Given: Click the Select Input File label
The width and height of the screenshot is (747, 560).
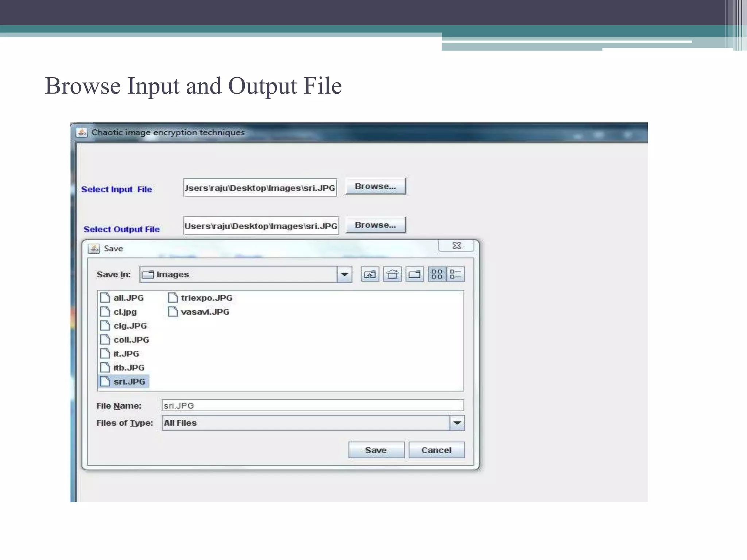Looking at the screenshot, I should coord(117,190).
